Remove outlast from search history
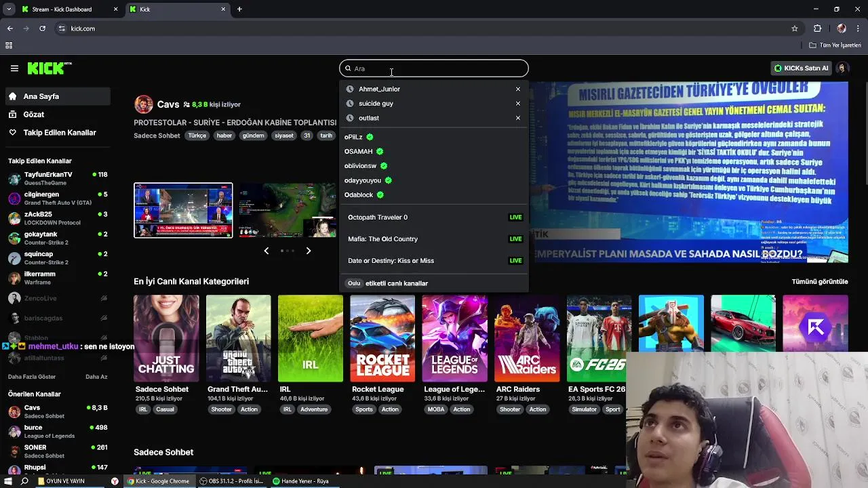868x488 pixels. pos(518,118)
